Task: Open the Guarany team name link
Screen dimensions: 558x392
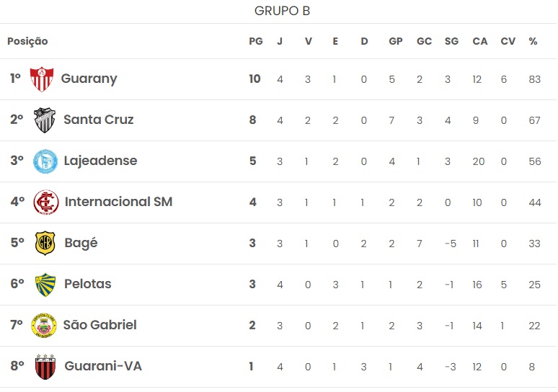Action: point(89,79)
